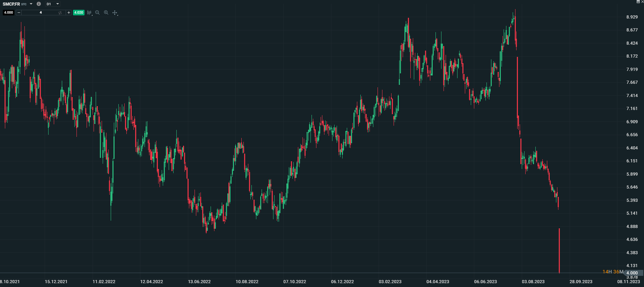The image size is (644, 287).
Task: Click the SMCP.FR symbol name
Action: (x=11, y=4)
